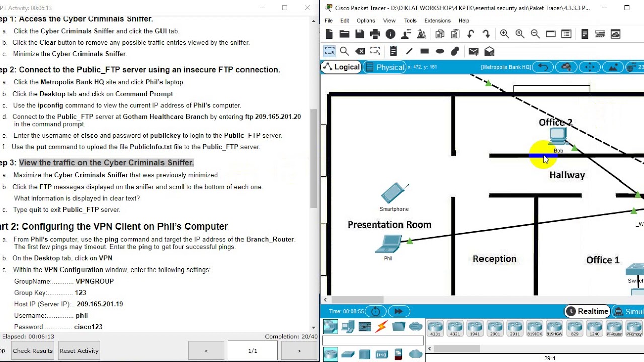Select Switches subcategory icon
The width and height of the screenshot is (644, 362).
(348, 354)
